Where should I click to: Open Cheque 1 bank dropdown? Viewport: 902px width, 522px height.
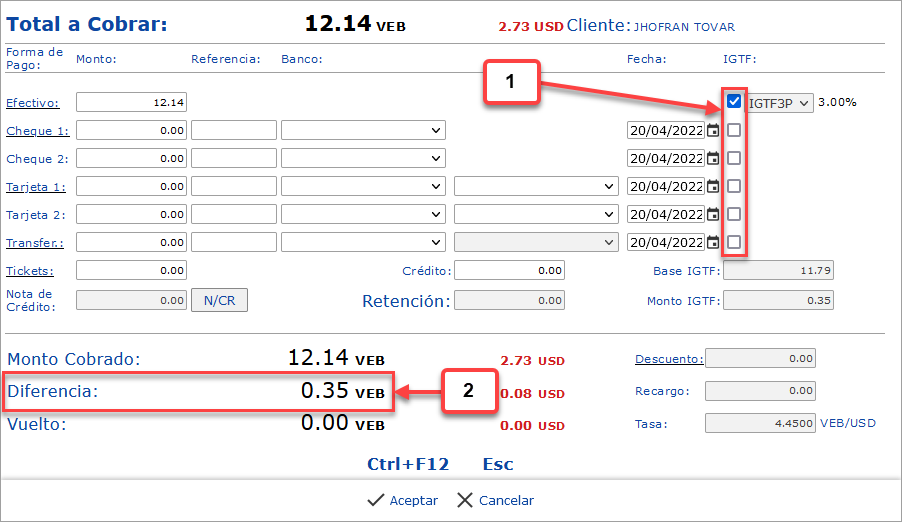363,130
